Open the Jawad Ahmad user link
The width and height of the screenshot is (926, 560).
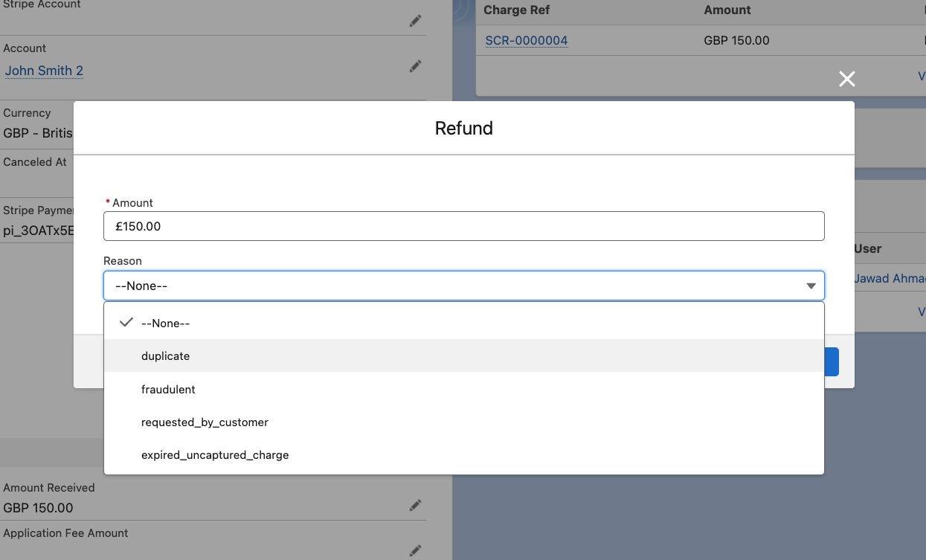pyautogui.click(x=890, y=279)
